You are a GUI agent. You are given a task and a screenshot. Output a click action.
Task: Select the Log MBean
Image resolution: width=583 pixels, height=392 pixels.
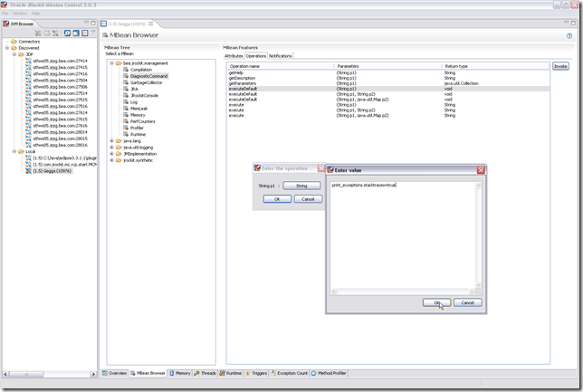134,102
